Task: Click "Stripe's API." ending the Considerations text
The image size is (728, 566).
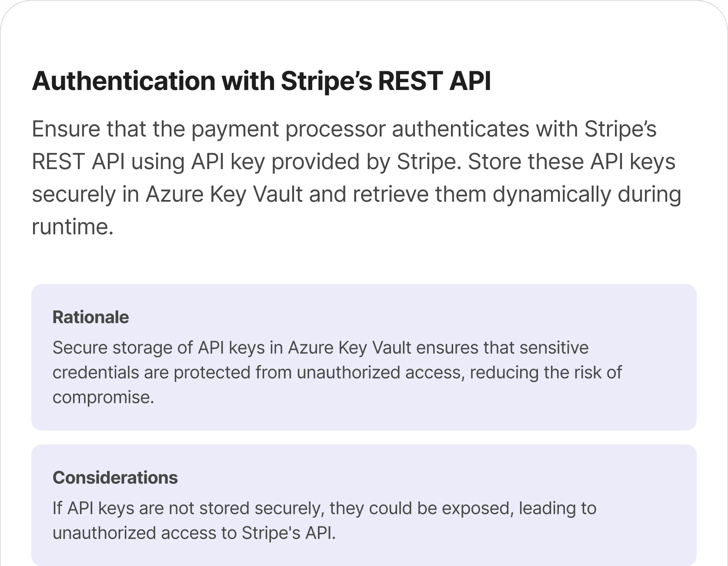Action: tap(289, 533)
